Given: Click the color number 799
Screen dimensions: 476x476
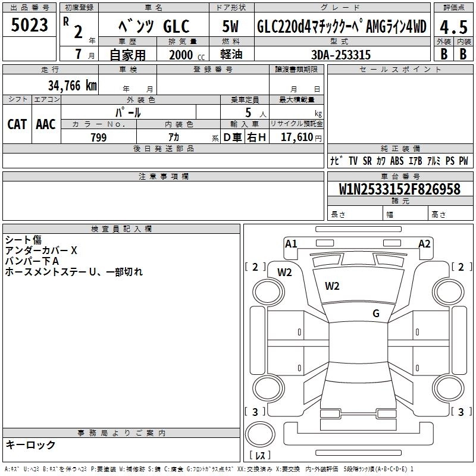Looking at the screenshot, I should 99,137.
